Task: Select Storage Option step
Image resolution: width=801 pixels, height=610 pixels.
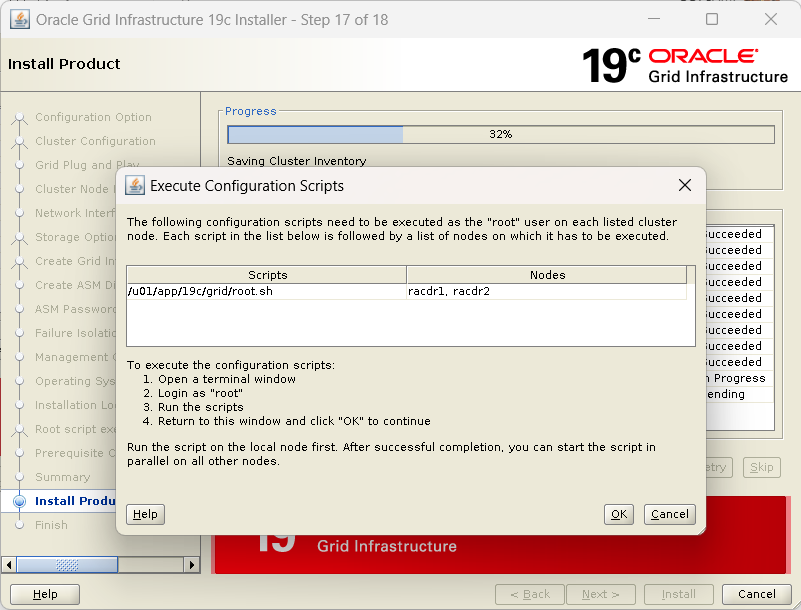Action: tap(75, 237)
